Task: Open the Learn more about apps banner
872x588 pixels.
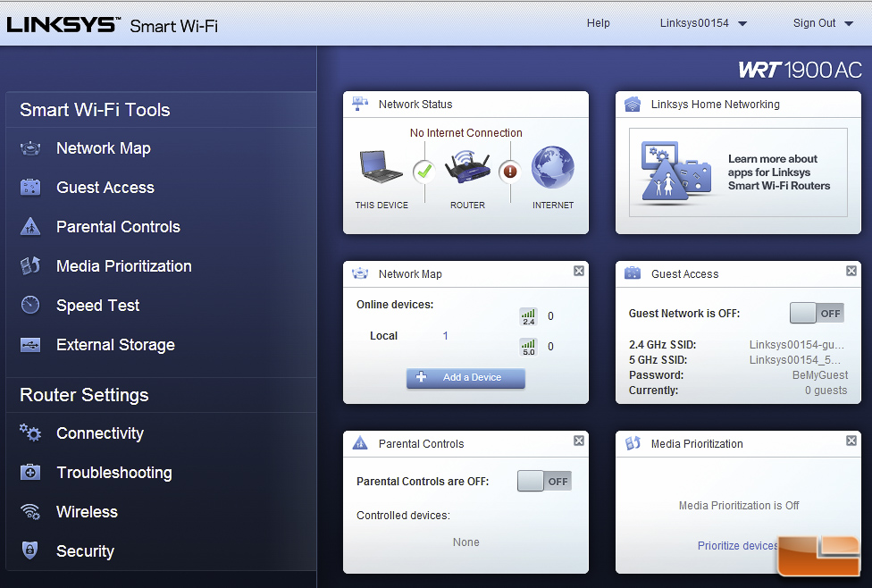Action: pos(738,172)
